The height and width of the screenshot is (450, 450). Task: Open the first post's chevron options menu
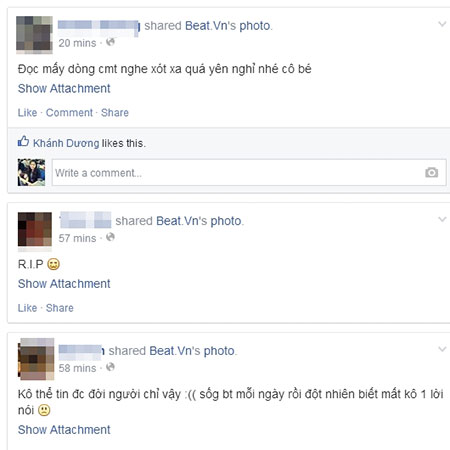[442, 24]
